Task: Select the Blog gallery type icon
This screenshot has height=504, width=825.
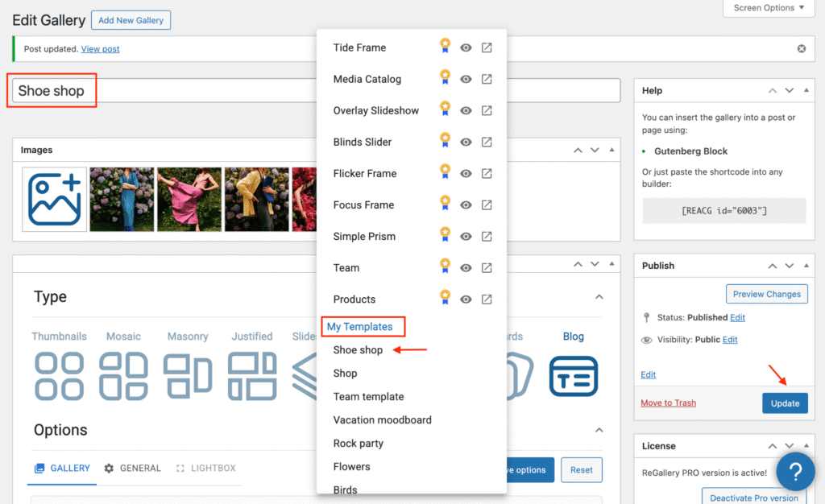Action: (574, 376)
